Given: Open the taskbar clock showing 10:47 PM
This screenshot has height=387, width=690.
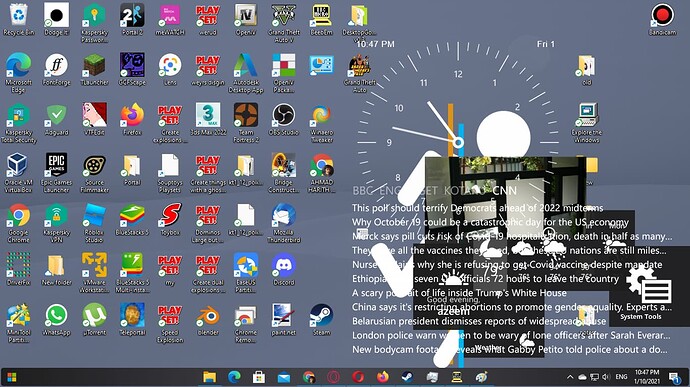Looking at the screenshot, I should click(647, 377).
